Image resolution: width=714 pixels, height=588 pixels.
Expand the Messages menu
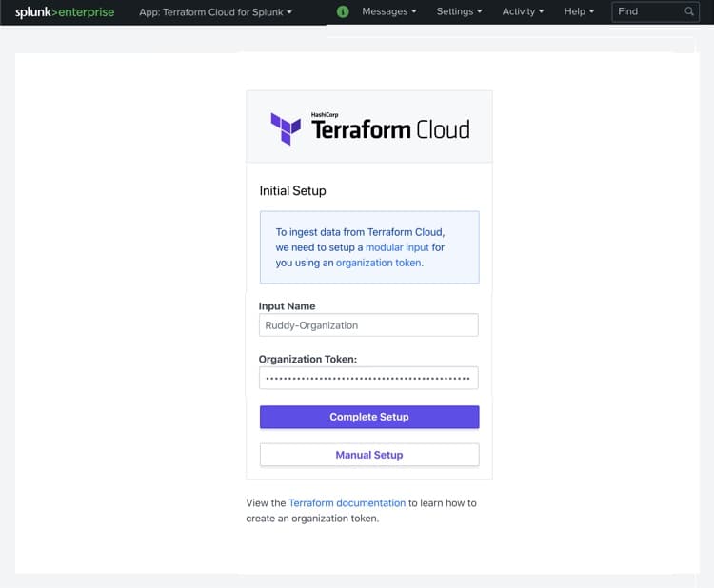pyautogui.click(x=389, y=11)
